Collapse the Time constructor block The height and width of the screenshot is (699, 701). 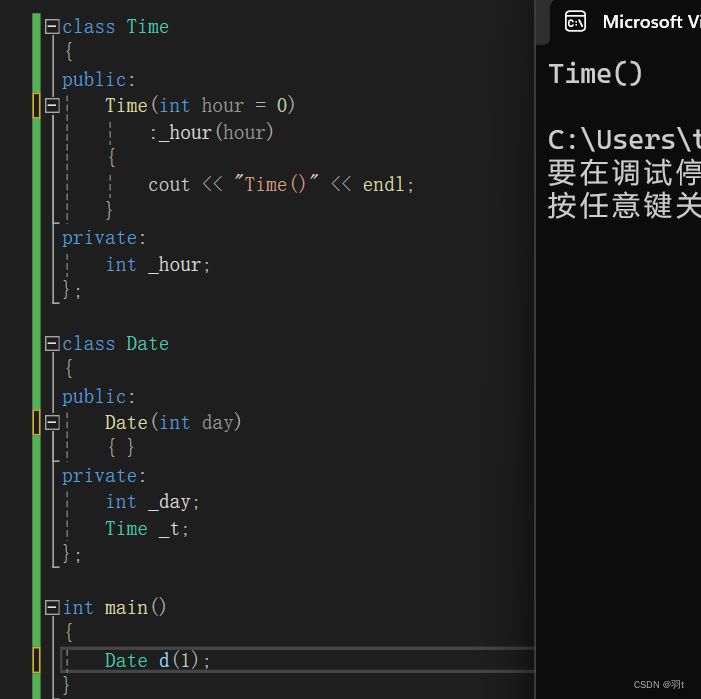click(x=52, y=105)
